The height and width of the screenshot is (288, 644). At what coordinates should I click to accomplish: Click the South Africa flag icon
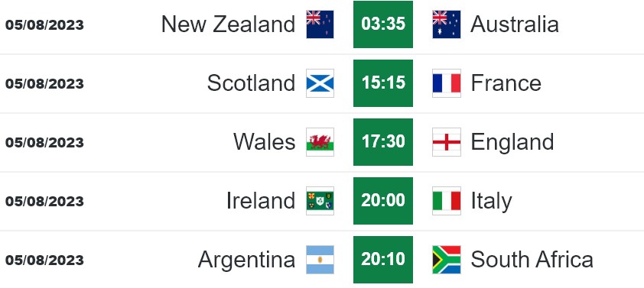[x=447, y=260]
